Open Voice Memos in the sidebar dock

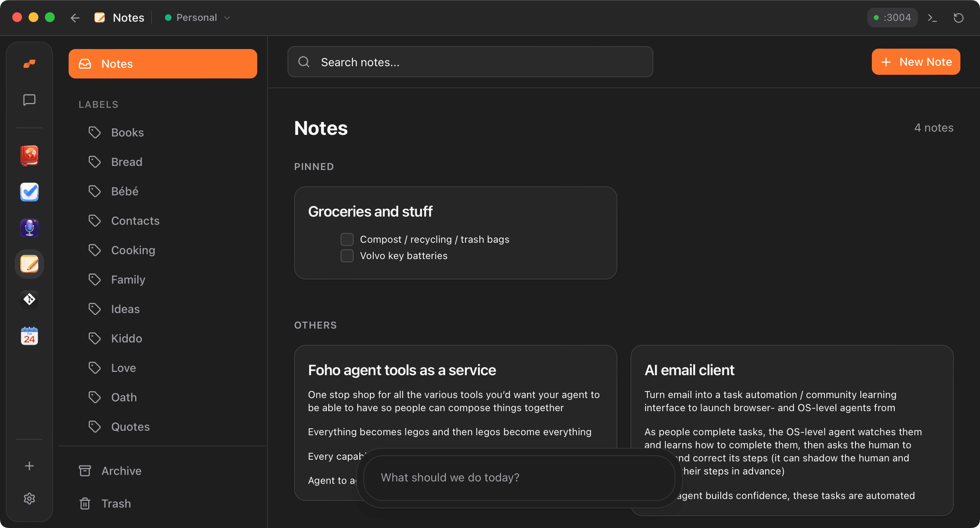[x=29, y=228]
